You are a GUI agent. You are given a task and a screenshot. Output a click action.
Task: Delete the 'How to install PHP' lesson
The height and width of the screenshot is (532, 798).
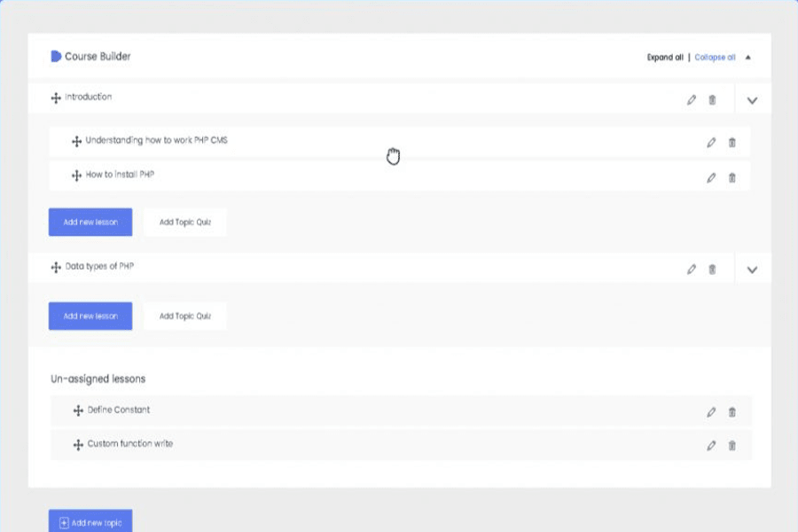click(731, 177)
